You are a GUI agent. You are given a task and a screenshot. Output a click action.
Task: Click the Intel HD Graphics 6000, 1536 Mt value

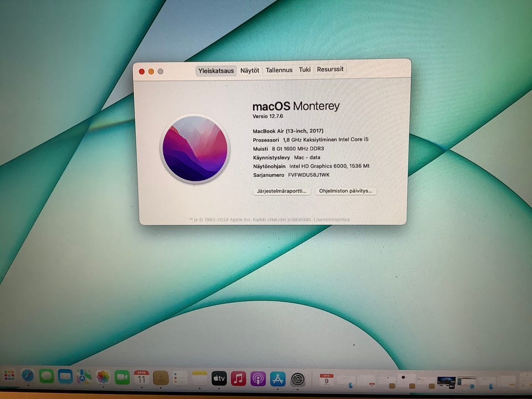click(329, 166)
